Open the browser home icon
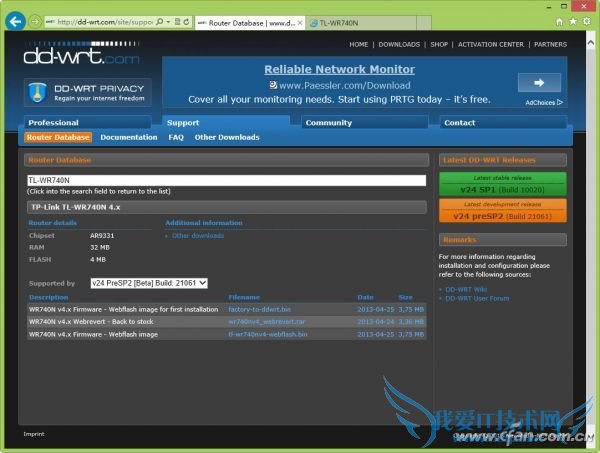600x453 pixels. (x=559, y=22)
